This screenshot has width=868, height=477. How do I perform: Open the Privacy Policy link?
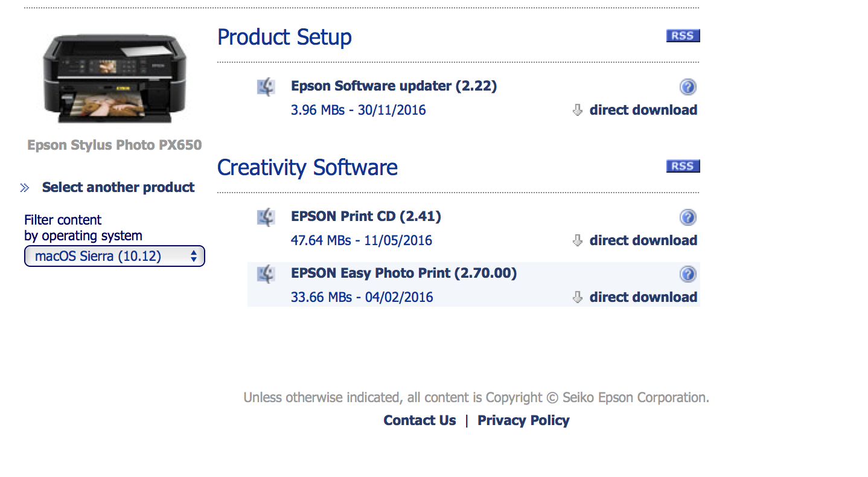523,420
